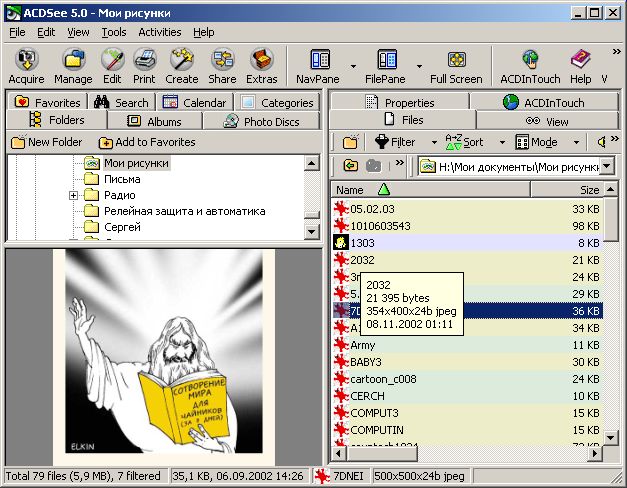Viewport: 627px width, 488px height.
Task: Open the ACDInTouch toolbar icon
Action: (530, 66)
